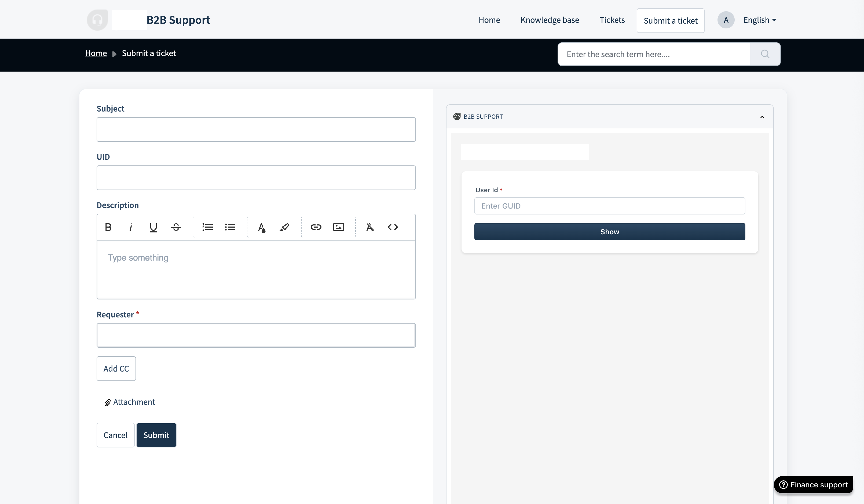Viewport: 864px width, 504px height.
Task: Insert an ordered numbered list
Action: point(207,227)
